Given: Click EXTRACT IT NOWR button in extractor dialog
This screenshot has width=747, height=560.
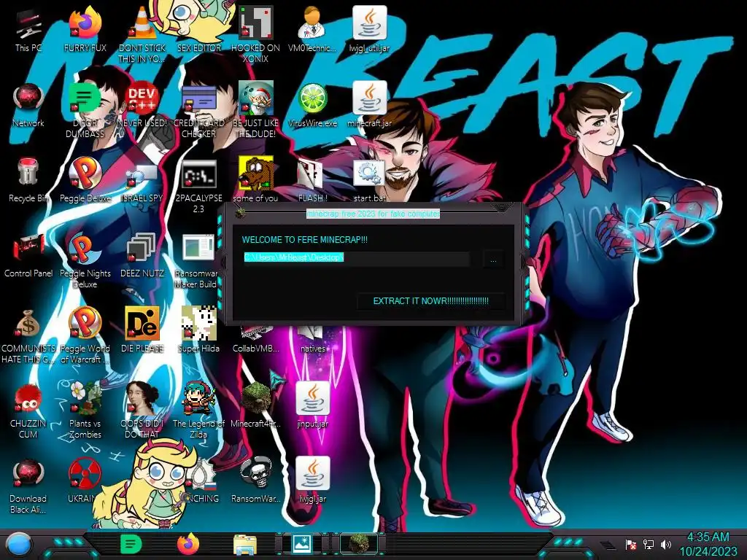Looking at the screenshot, I should (430, 301).
